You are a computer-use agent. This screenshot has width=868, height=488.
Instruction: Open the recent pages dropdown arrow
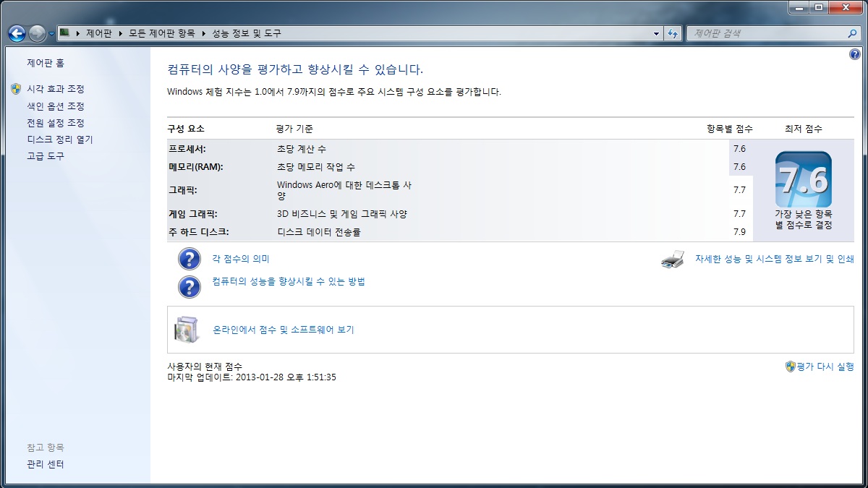[x=51, y=34]
